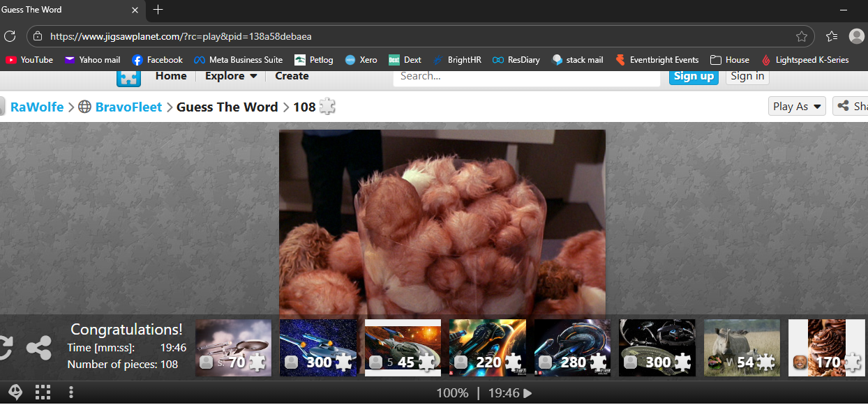Viewport: 868px width, 405px height.
Task: Reload the page with the refresh icon
Action: click(x=10, y=36)
